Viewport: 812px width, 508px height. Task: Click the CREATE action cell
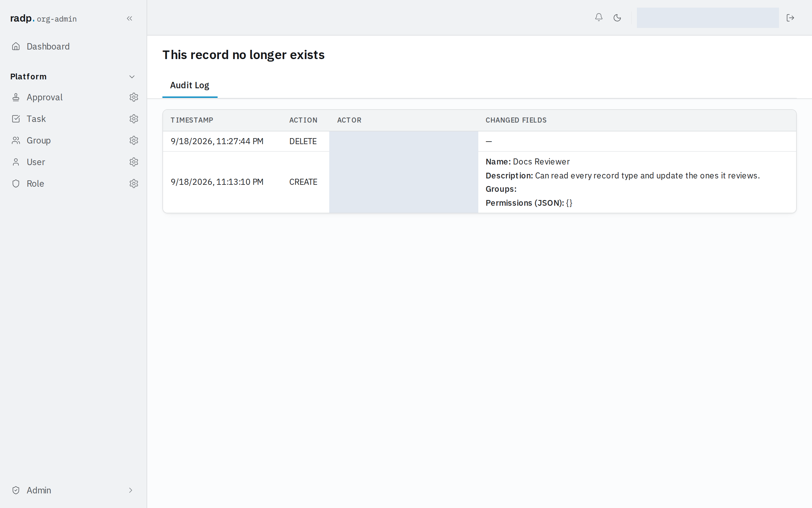(x=303, y=182)
